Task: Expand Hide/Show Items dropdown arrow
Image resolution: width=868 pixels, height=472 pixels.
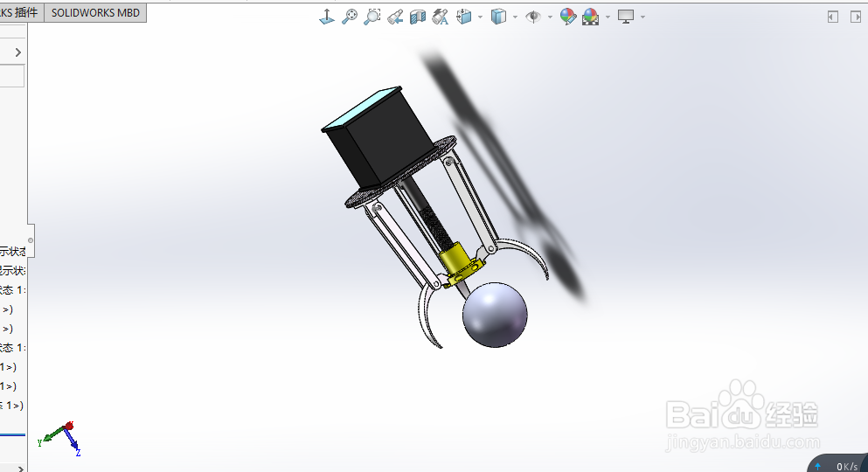Action: pyautogui.click(x=550, y=17)
